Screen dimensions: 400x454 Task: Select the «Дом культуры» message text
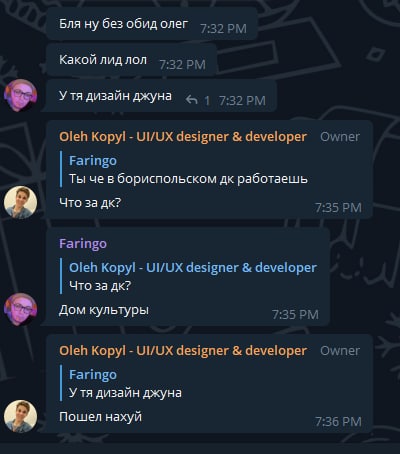(104, 310)
